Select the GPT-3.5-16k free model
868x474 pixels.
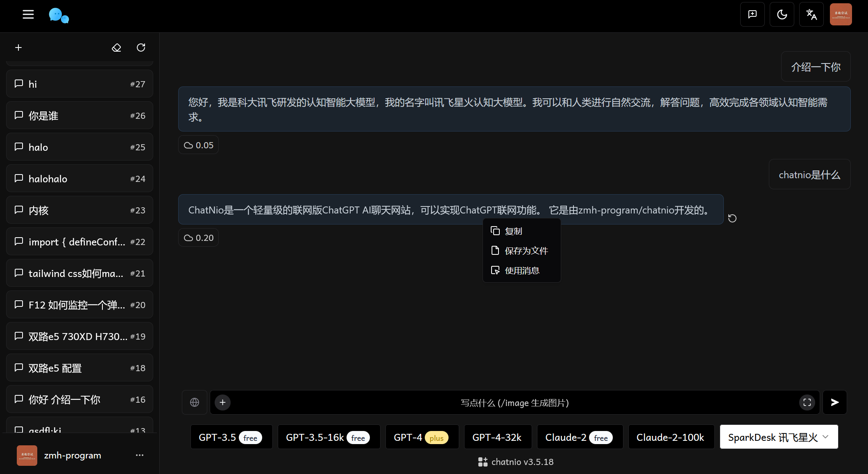click(x=329, y=437)
